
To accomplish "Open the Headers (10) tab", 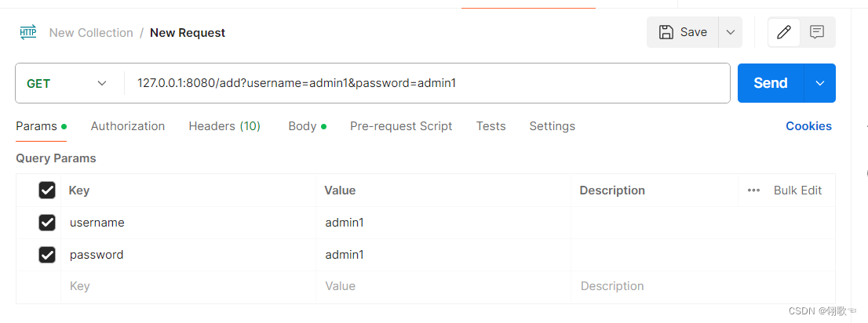I will pyautogui.click(x=224, y=126).
